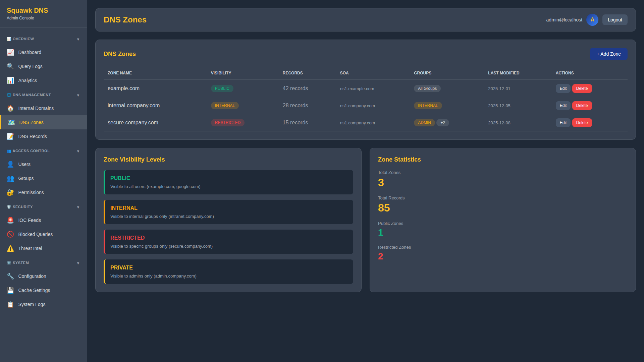Click the Total Records value 85
Image resolution: width=644 pixels, height=362 pixels.
pyautogui.click(x=384, y=208)
